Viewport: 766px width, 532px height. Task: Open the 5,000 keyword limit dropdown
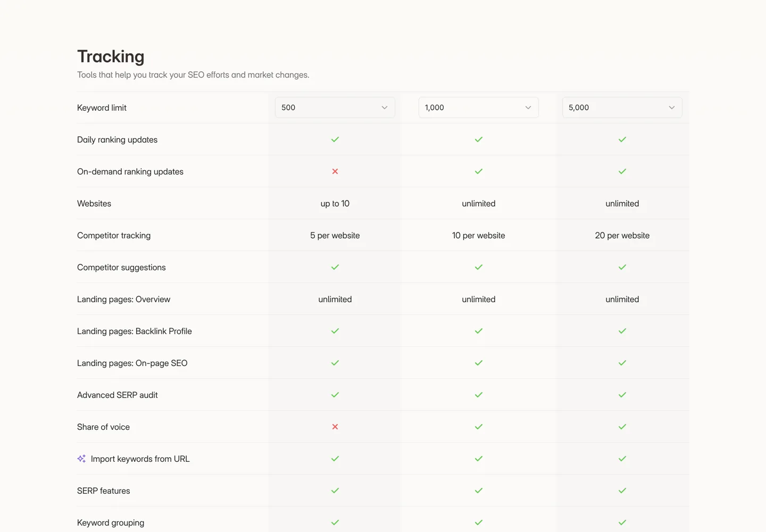click(x=622, y=107)
